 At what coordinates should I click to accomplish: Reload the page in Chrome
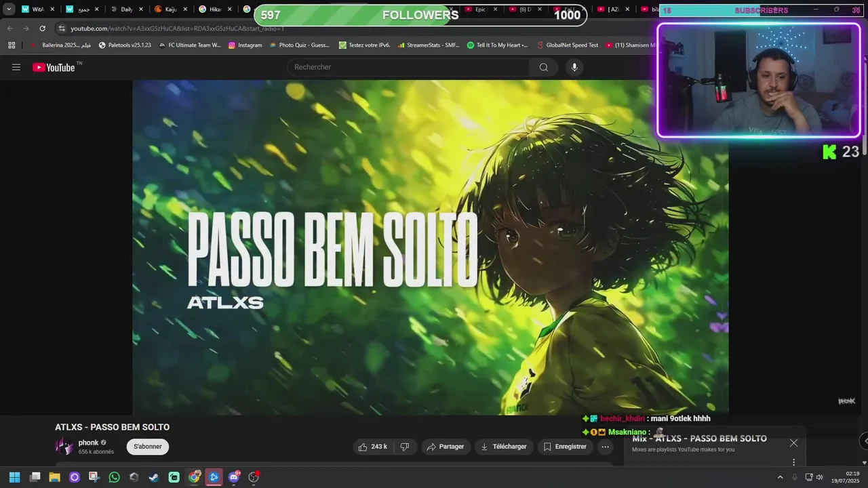[x=42, y=28]
